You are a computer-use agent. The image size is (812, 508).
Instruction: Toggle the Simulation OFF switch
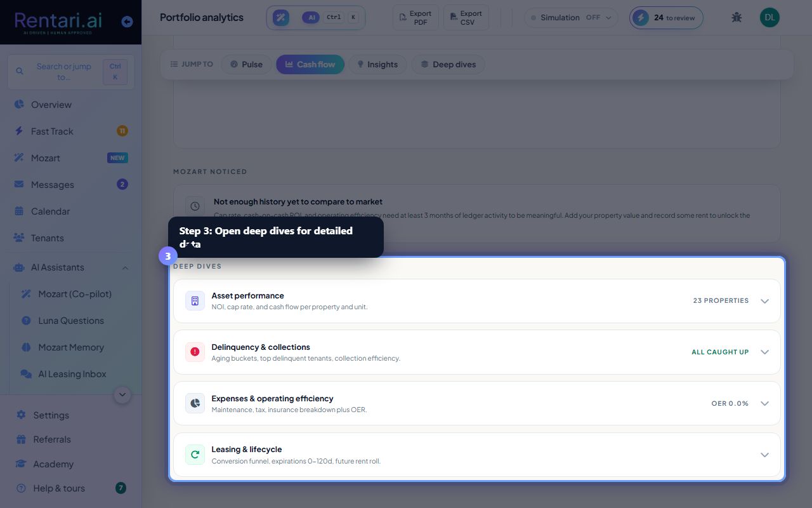pyautogui.click(x=571, y=18)
